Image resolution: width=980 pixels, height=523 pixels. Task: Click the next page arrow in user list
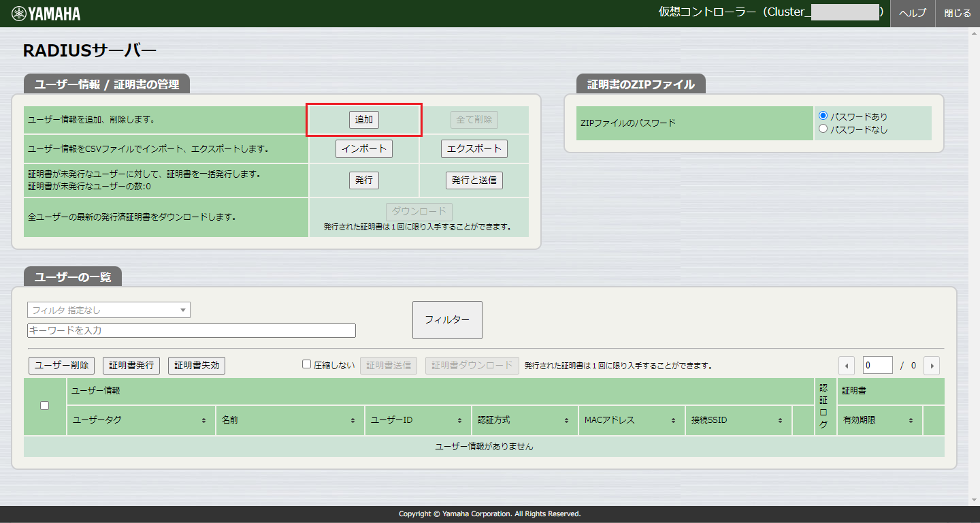click(x=931, y=365)
